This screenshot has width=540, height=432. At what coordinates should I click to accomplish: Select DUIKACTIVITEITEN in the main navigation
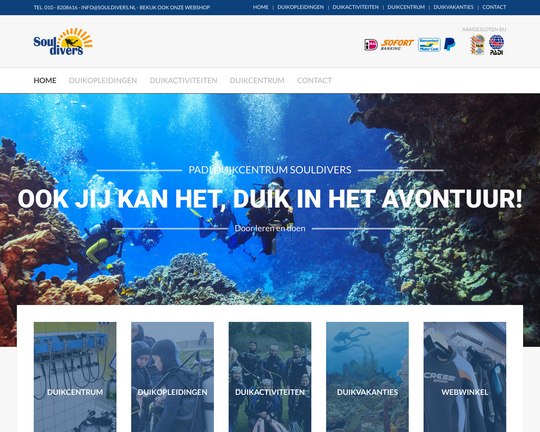[183, 80]
